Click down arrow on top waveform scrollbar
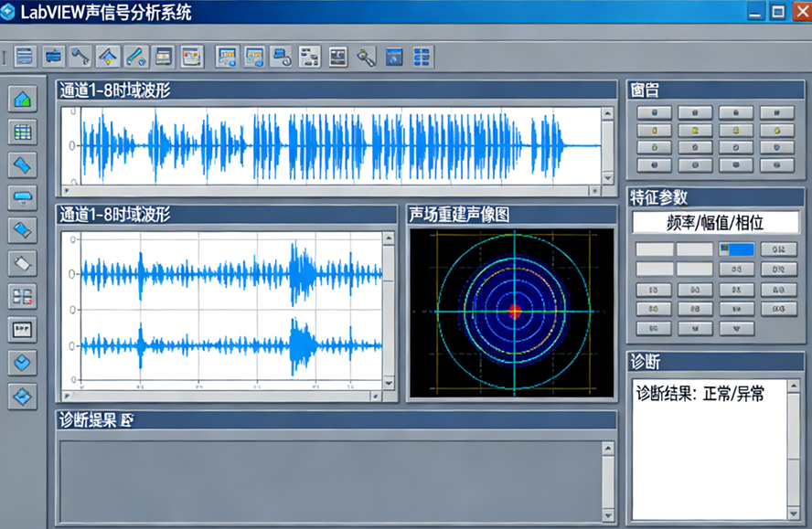 pos(607,178)
